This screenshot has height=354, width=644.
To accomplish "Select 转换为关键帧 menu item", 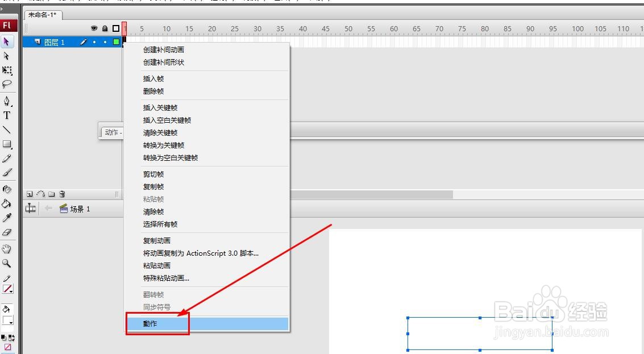I will (x=164, y=145).
